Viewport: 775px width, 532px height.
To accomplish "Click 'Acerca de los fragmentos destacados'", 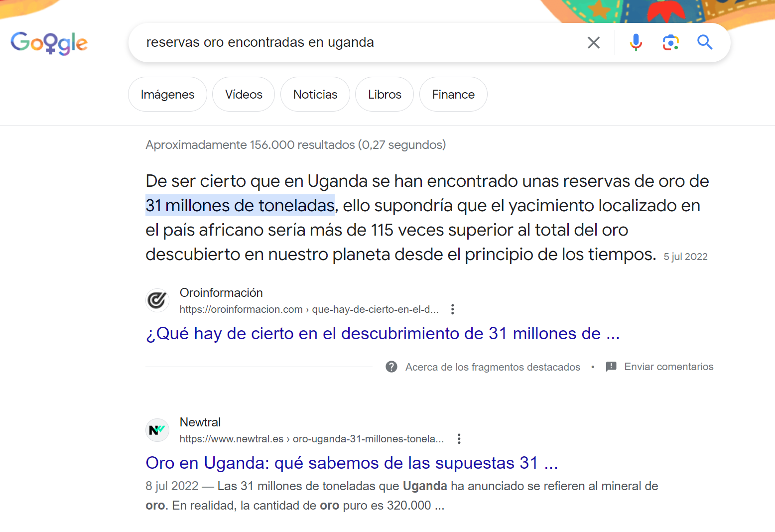I will pyautogui.click(x=493, y=367).
